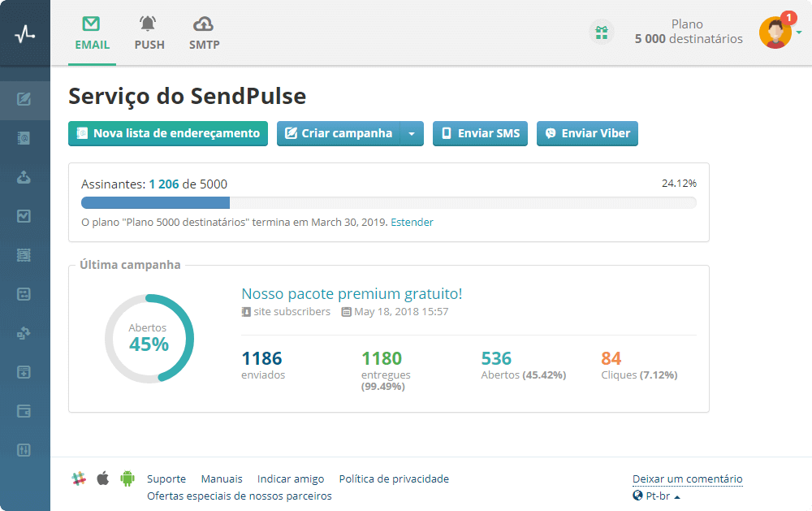Open the gift box icon in header
The image size is (812, 511).
click(601, 32)
